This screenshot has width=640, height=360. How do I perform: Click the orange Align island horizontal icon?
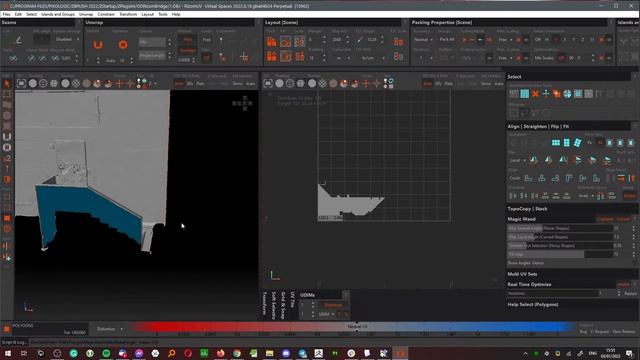pos(621,178)
